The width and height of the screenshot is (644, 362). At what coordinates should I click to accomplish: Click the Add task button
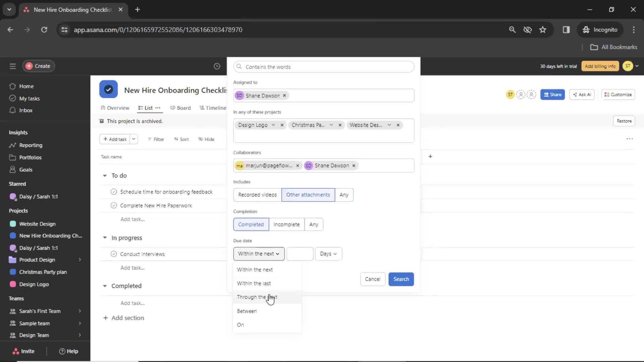pos(115,139)
